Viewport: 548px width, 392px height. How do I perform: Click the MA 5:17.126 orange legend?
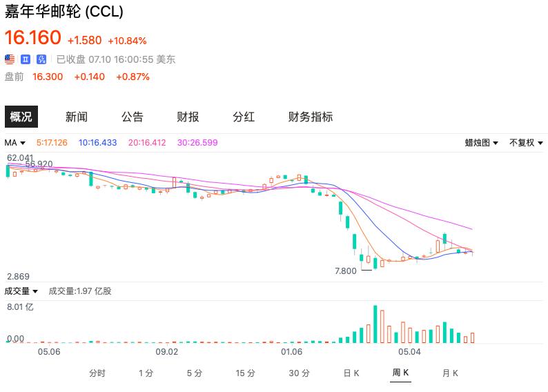click(52, 143)
